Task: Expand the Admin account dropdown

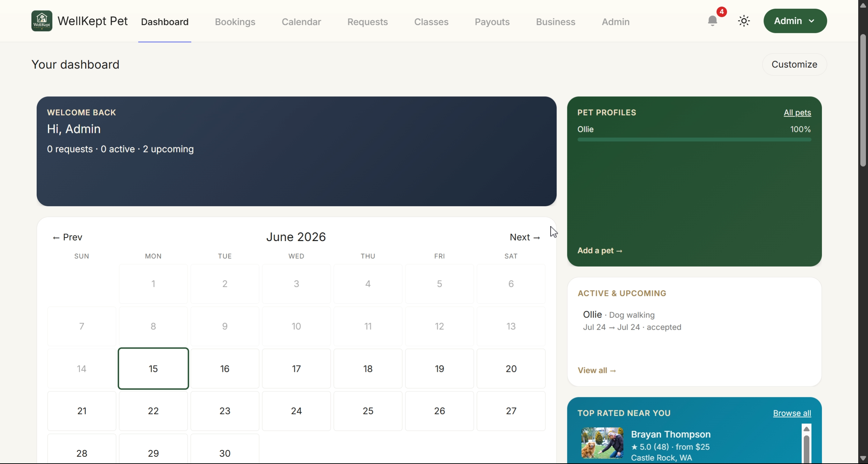Action: coord(795,21)
